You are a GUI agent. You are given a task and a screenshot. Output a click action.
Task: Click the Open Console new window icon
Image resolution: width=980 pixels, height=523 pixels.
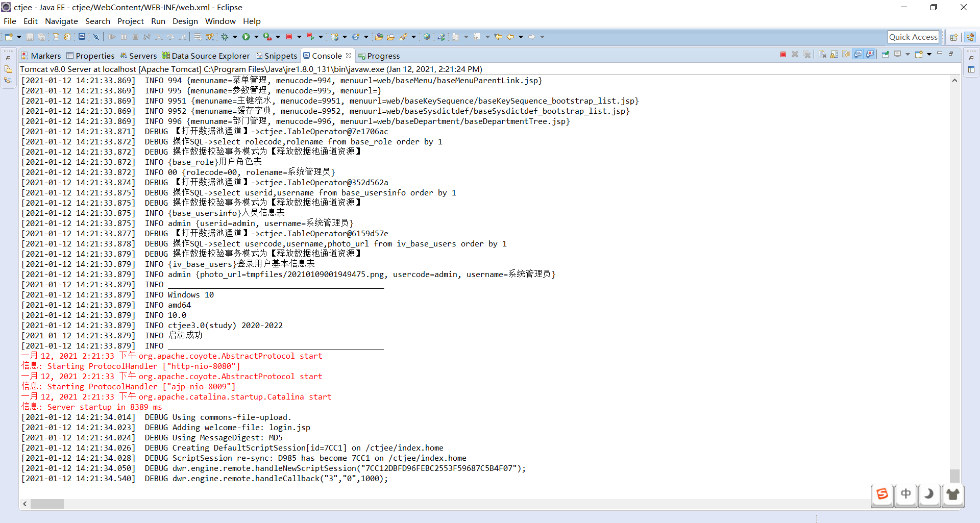point(919,54)
